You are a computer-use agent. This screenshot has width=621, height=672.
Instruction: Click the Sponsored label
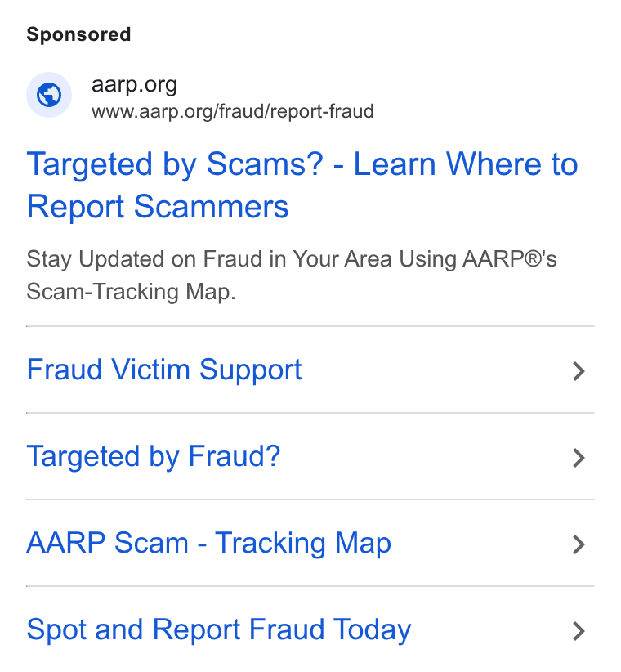click(x=78, y=34)
